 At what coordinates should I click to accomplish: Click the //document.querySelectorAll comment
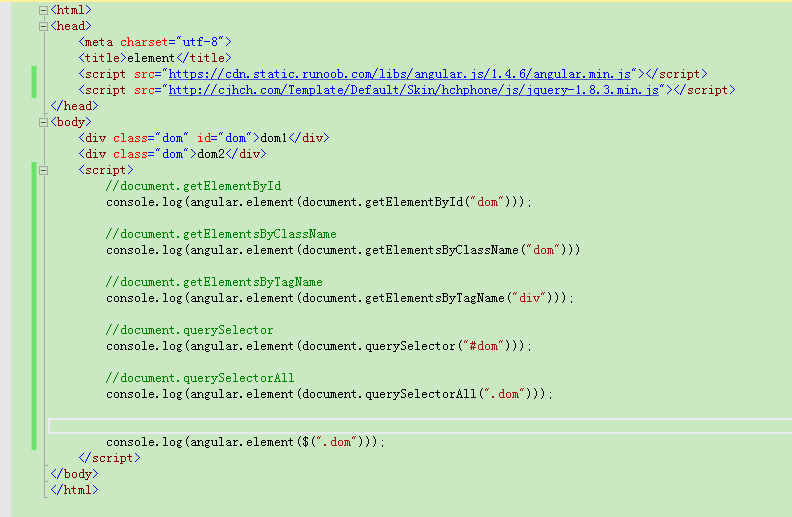tap(200, 378)
